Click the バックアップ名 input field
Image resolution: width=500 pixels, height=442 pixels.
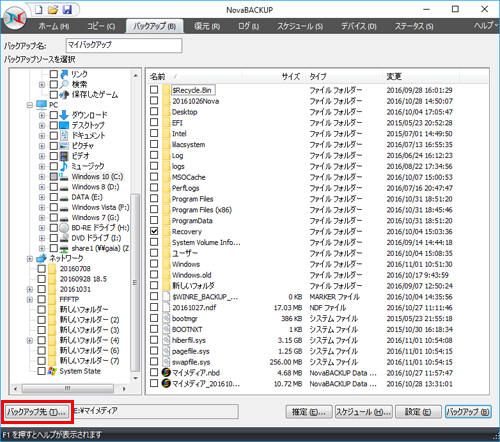(x=124, y=45)
